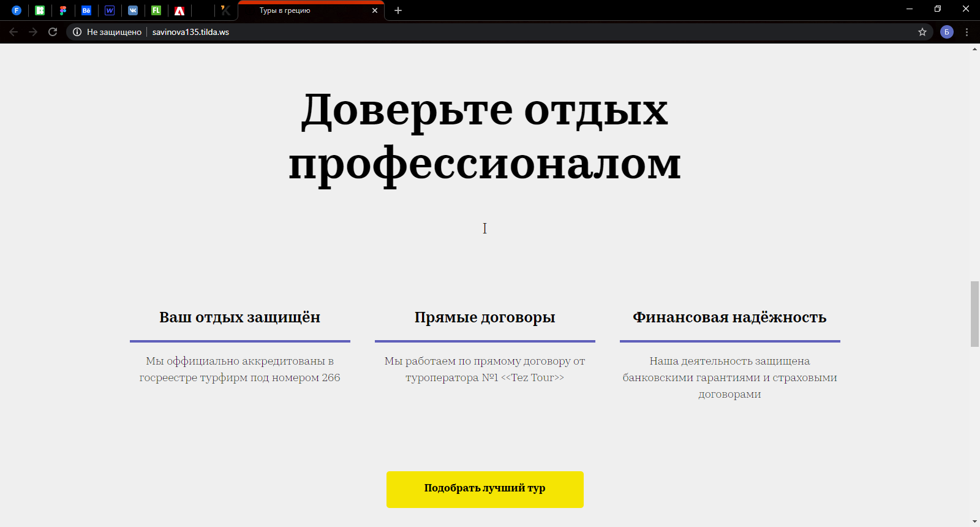Switch to the pinned Adobe tab

click(179, 10)
